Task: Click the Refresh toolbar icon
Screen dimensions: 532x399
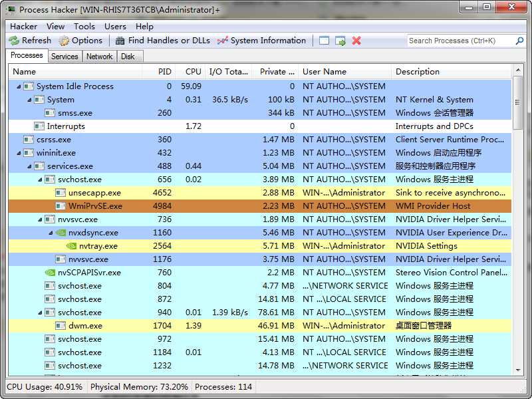Action: click(x=15, y=41)
